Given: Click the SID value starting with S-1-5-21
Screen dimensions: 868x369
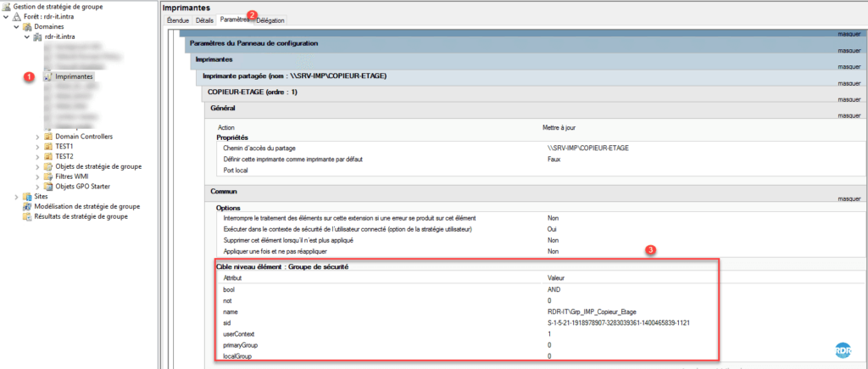Looking at the screenshot, I should coord(619,322).
